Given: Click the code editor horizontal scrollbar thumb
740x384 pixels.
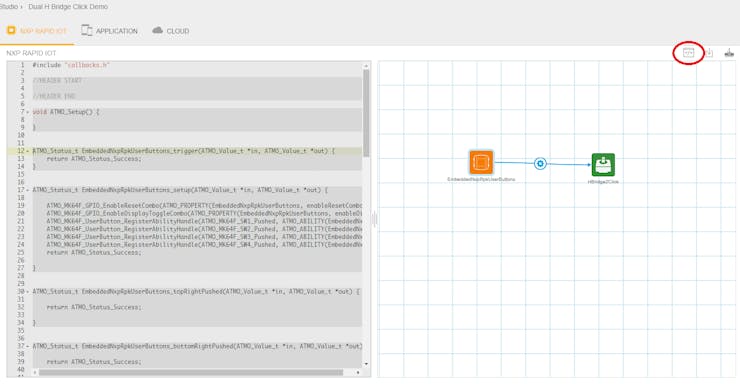Looking at the screenshot, I should (x=191, y=372).
